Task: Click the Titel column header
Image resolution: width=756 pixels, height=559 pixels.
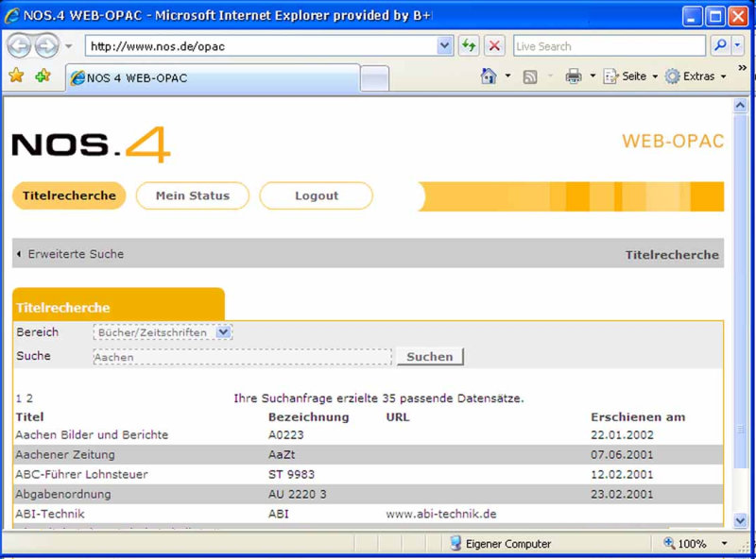Action: pyautogui.click(x=30, y=416)
